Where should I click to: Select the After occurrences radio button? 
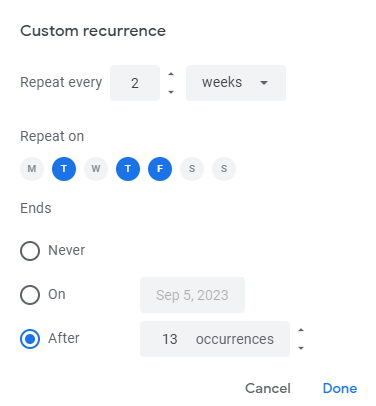[x=30, y=339]
